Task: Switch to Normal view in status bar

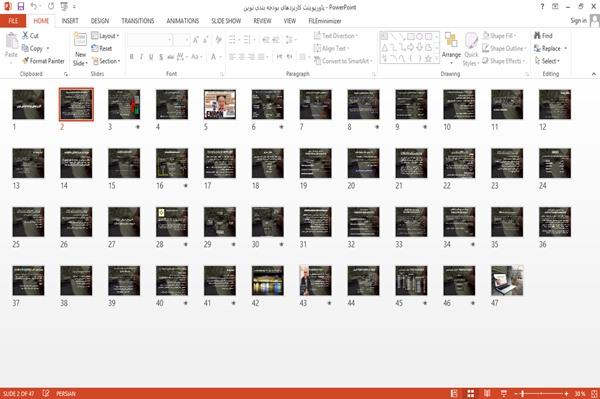Action: pos(454,393)
